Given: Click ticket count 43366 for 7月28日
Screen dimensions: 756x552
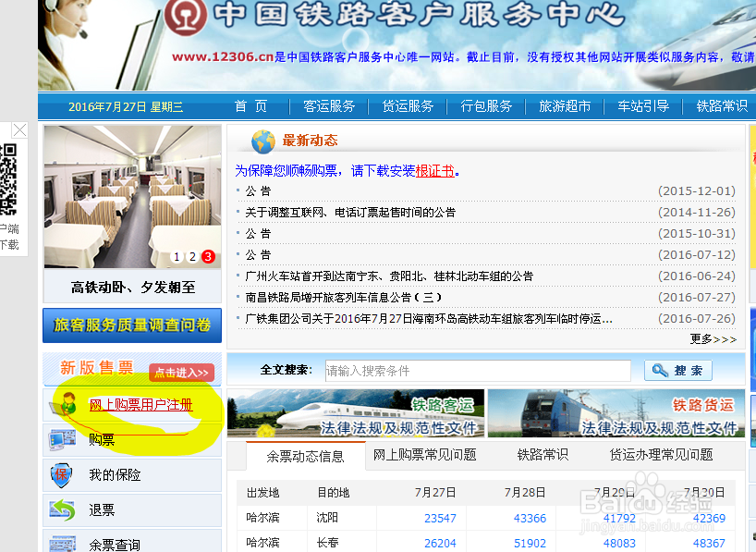Looking at the screenshot, I should 530,518.
